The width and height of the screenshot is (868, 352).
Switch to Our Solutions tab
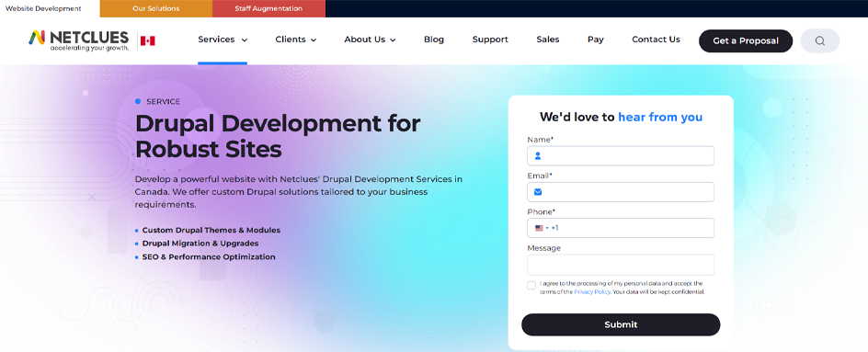coord(156,9)
